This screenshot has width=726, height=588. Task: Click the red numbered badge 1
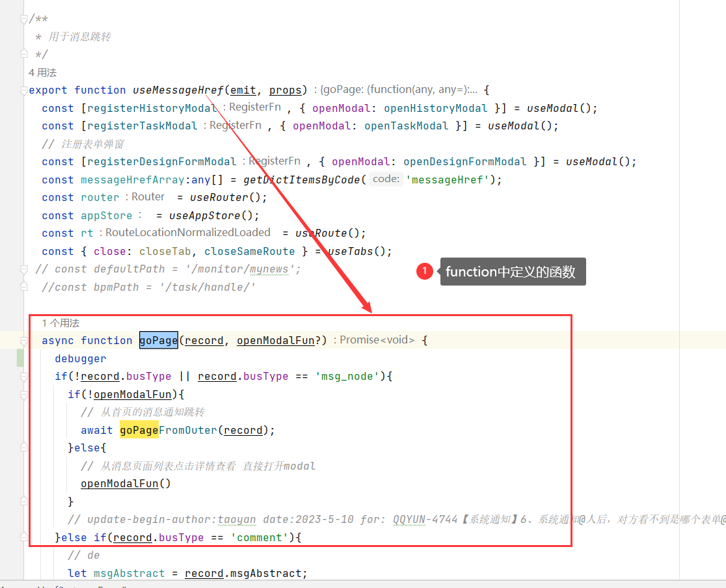(x=425, y=272)
